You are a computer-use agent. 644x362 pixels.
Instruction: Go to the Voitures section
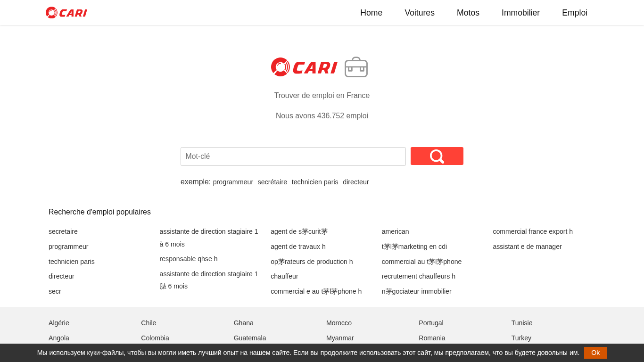point(420,13)
